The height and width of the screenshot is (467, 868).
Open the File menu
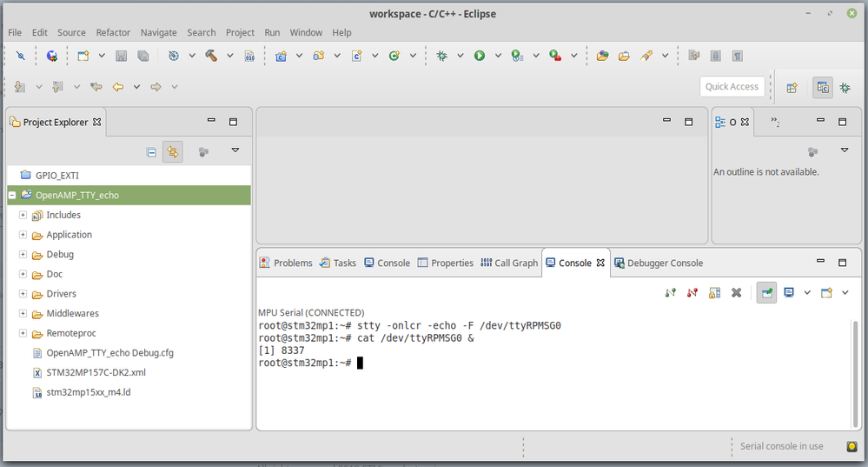point(15,33)
